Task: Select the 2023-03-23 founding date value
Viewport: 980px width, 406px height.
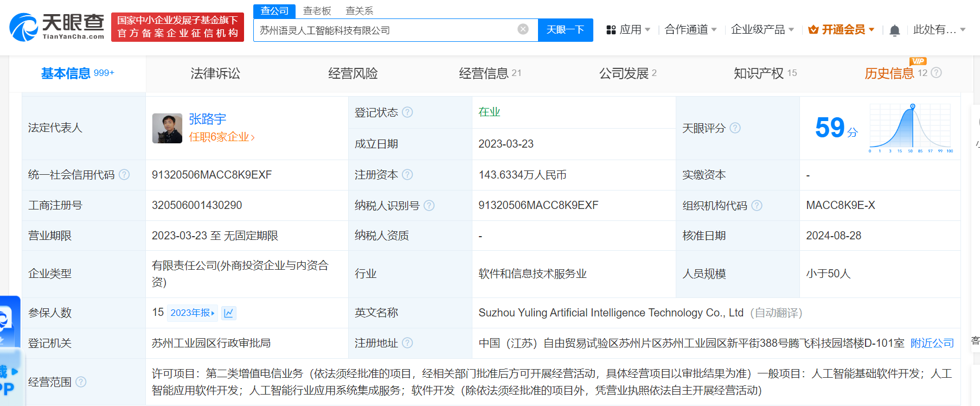Action: pos(505,144)
